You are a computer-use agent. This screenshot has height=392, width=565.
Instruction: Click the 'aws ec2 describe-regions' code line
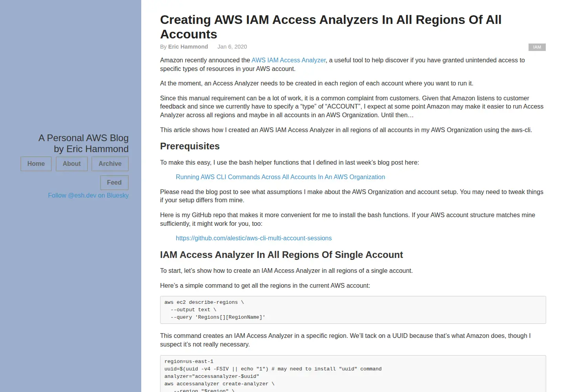click(204, 302)
